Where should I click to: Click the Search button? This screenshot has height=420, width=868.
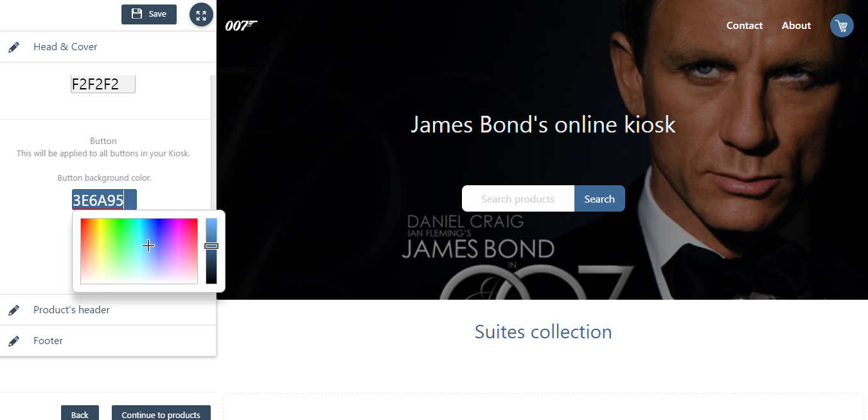[599, 199]
